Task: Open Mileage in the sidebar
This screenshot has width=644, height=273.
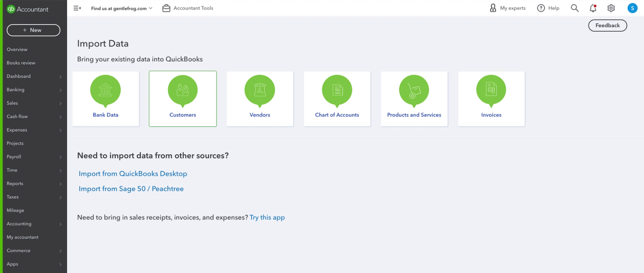Action: point(15,210)
